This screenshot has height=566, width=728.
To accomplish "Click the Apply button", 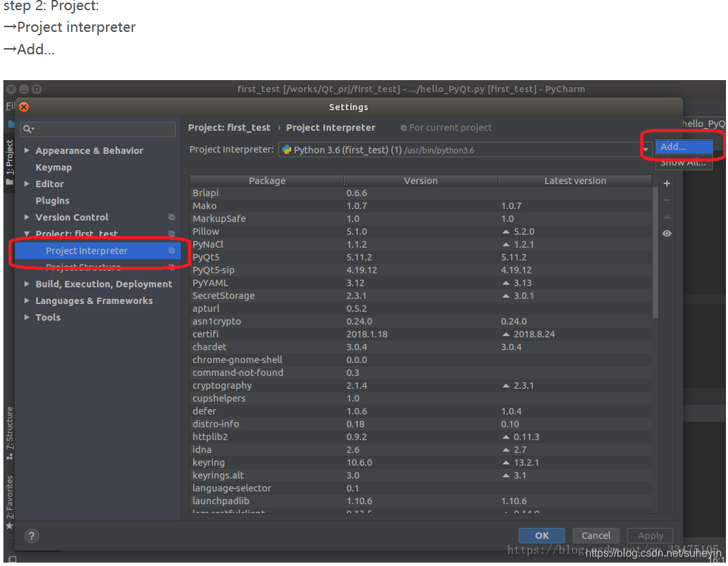I will [651, 536].
